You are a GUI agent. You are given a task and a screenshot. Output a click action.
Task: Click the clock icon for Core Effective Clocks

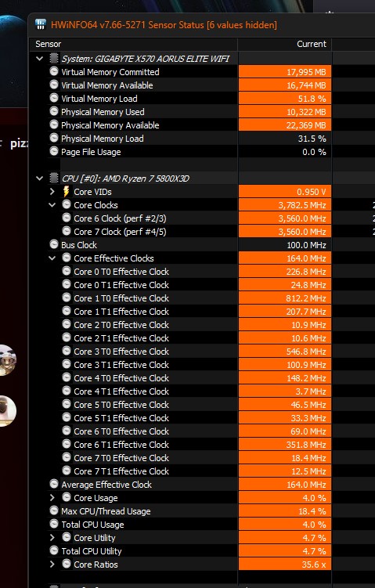pos(67,258)
